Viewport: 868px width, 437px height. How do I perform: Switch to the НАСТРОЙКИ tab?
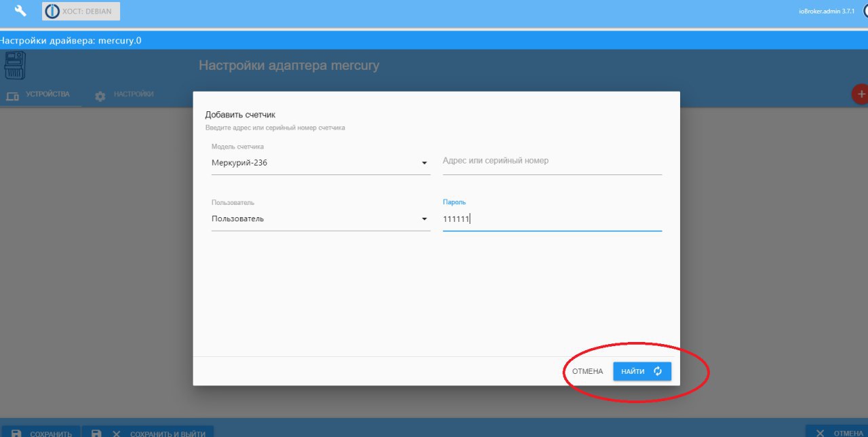coord(124,95)
